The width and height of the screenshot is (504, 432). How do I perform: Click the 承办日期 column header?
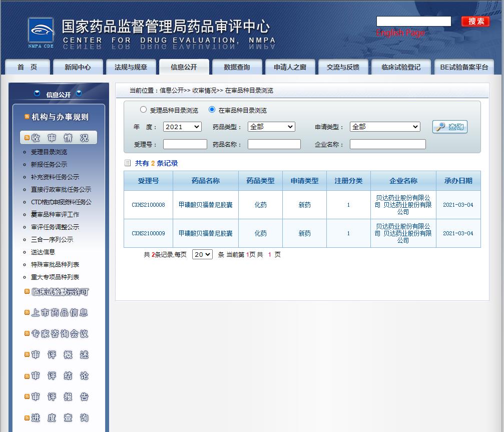point(458,181)
